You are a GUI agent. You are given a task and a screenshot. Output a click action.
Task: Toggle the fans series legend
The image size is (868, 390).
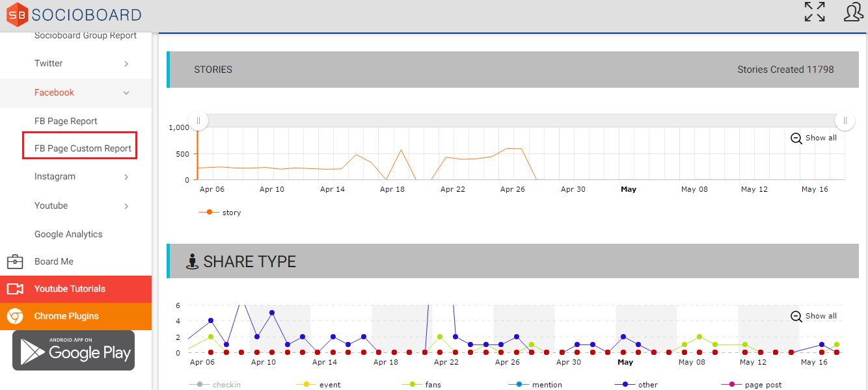tap(421, 385)
